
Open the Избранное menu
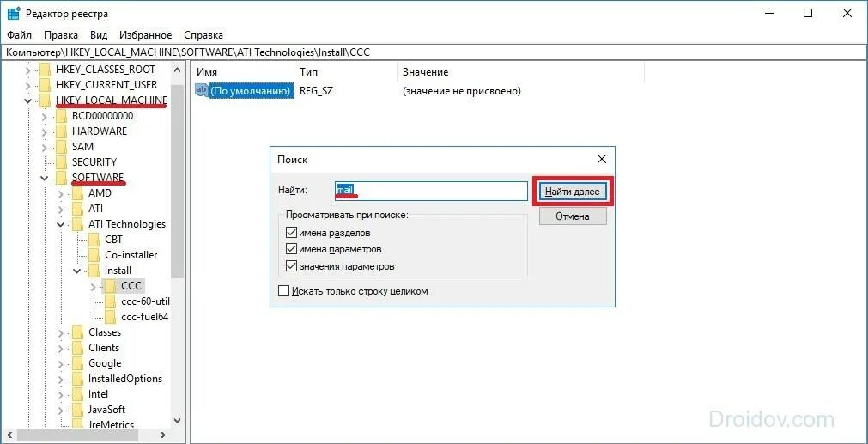(x=146, y=35)
